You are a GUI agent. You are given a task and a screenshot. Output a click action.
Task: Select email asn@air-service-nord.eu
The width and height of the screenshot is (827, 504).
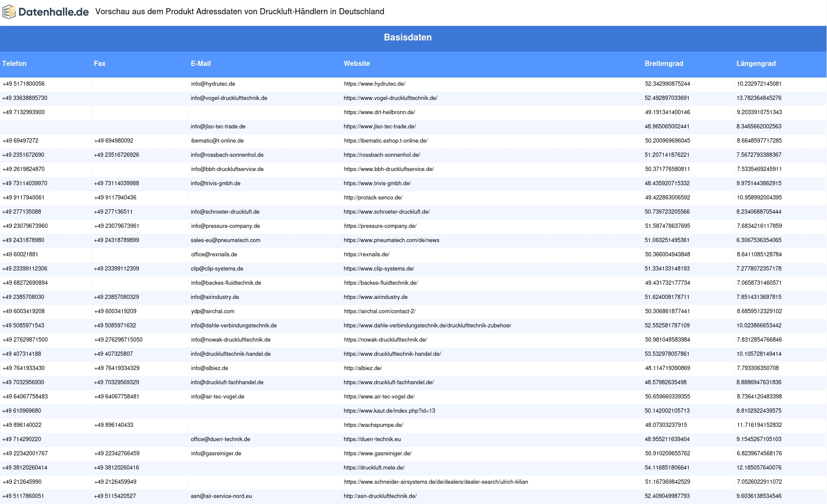221,496
